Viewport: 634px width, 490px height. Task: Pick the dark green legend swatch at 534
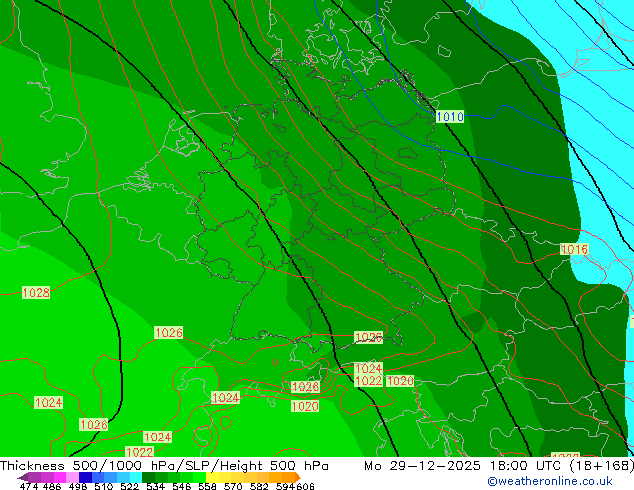pos(148,477)
